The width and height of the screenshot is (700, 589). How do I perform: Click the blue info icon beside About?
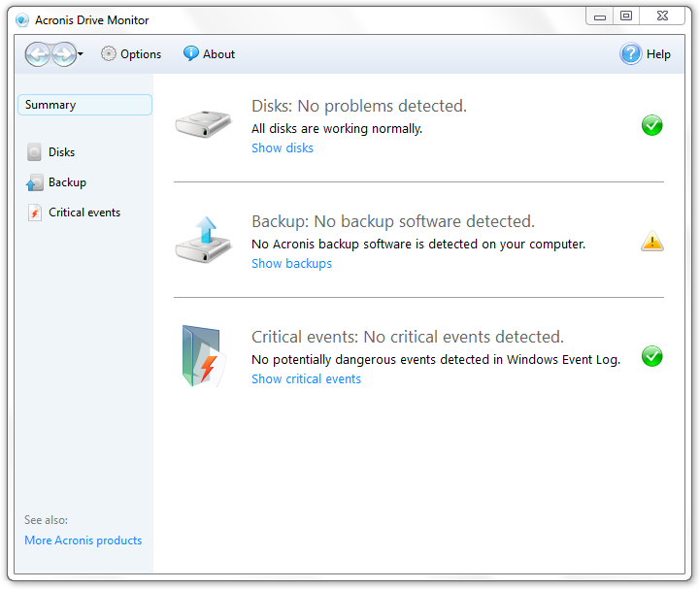(190, 53)
